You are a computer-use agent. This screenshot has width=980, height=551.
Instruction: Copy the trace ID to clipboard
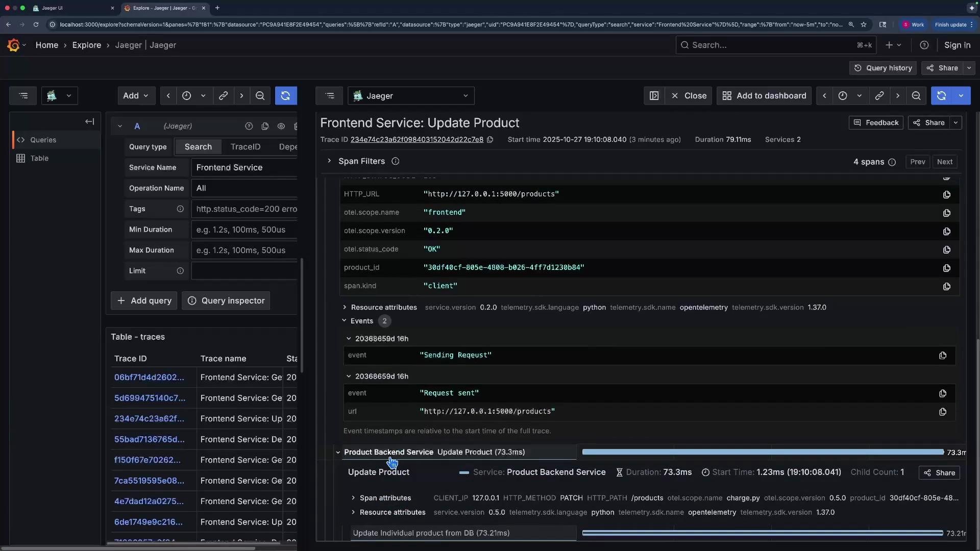[490, 140]
